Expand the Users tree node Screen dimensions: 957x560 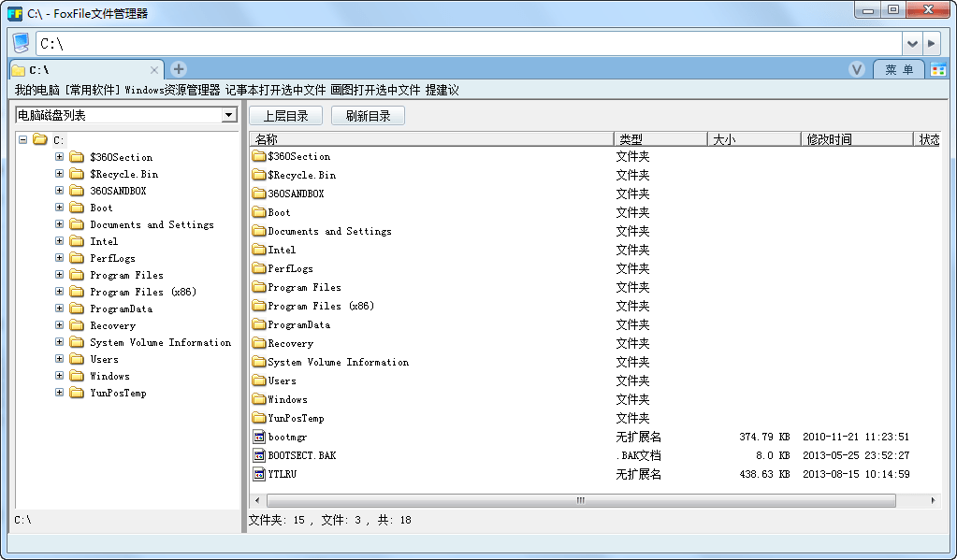(57, 359)
